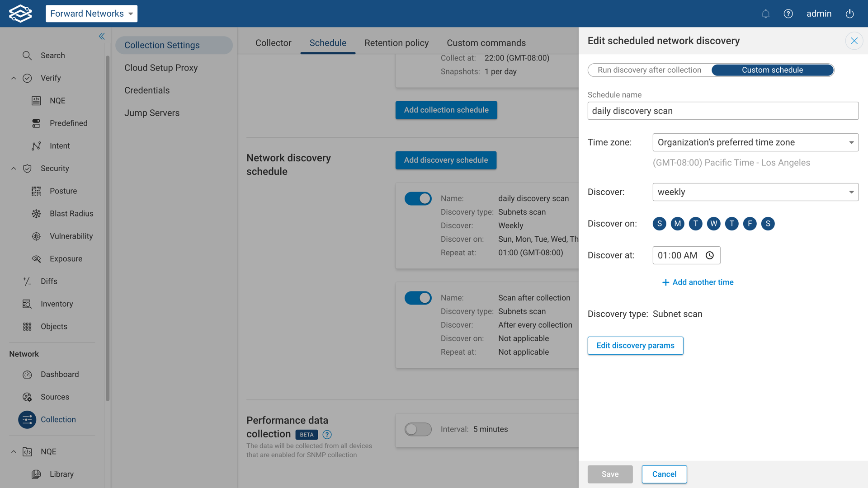Open the help question mark icon
Viewport: 868px width, 488px height.
788,14
